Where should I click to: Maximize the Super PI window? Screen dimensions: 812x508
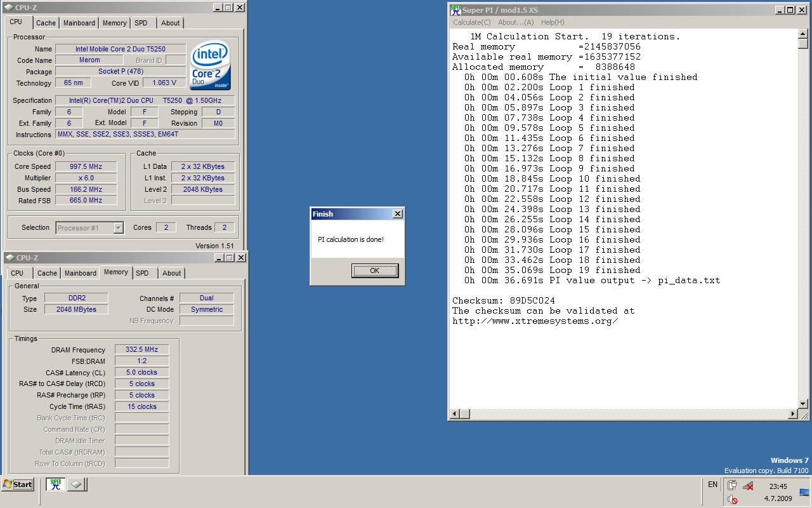coord(790,10)
